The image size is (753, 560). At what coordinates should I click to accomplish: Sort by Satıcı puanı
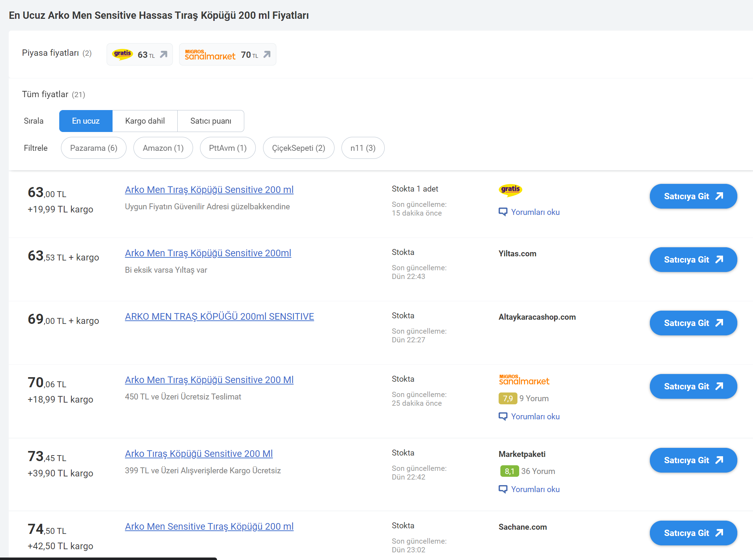pyautogui.click(x=211, y=121)
